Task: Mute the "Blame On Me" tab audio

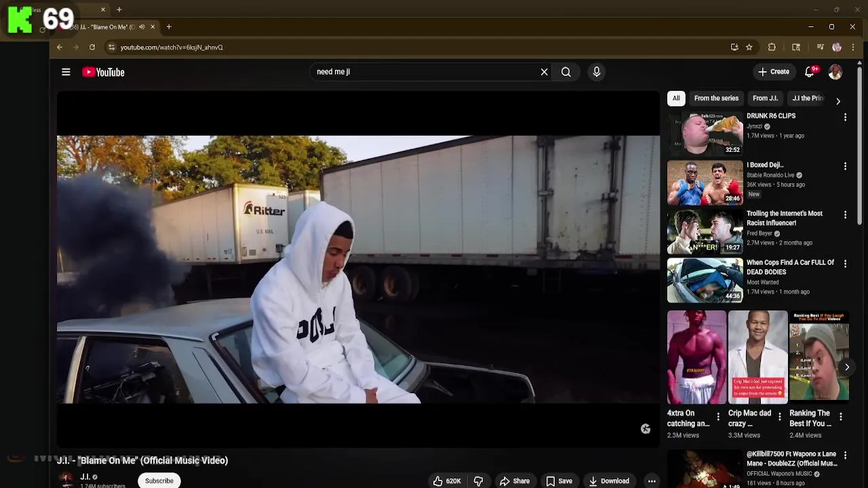Action: (x=142, y=27)
